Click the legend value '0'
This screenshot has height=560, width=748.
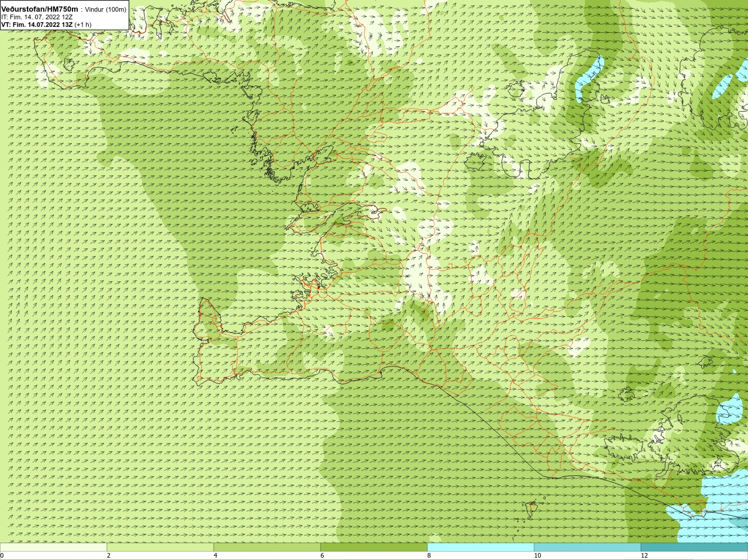pos(2,556)
